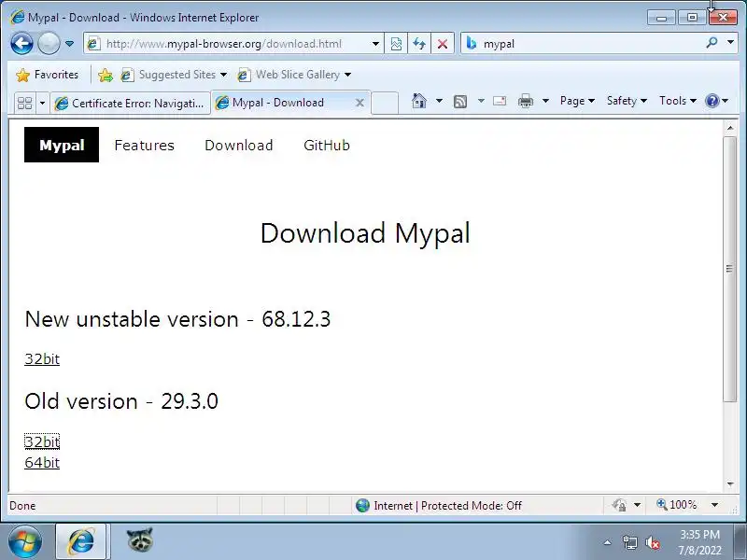This screenshot has width=747, height=560.
Task: Print page with printer icon
Action: 526,101
